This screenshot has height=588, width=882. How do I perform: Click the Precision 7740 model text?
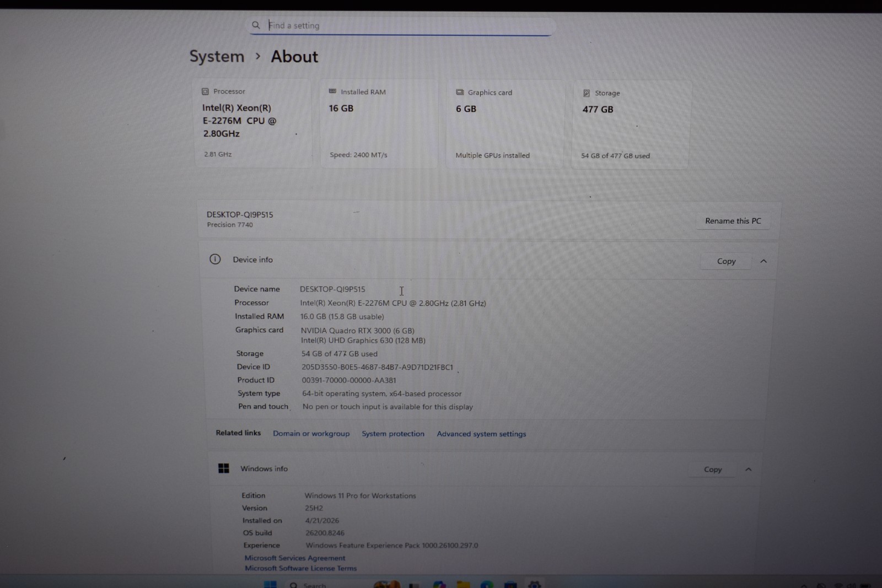(230, 225)
